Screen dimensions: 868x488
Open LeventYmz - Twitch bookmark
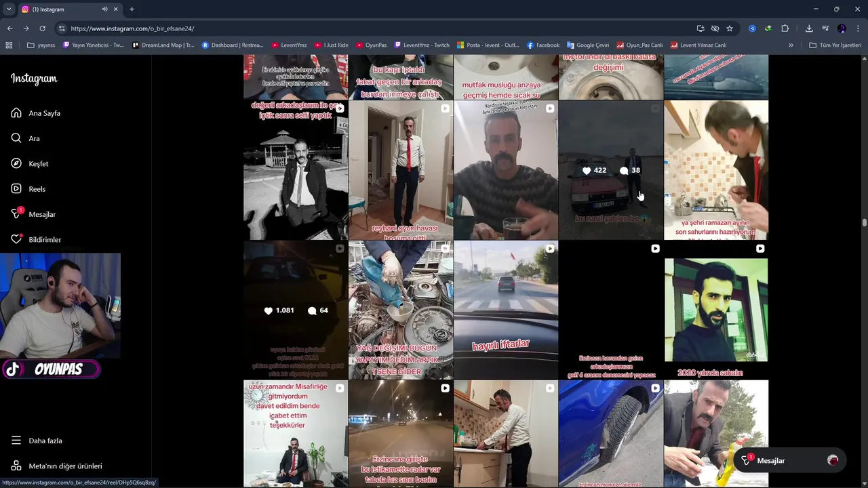click(422, 45)
